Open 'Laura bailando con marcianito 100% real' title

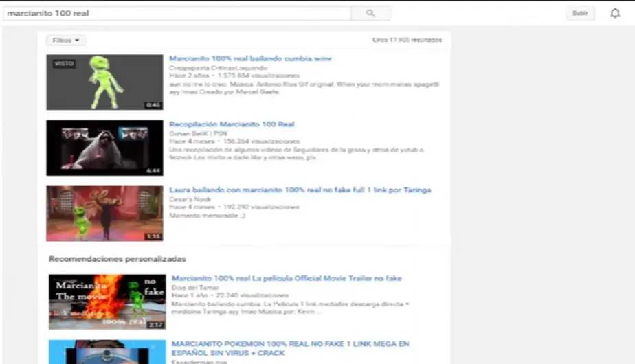coord(300,190)
